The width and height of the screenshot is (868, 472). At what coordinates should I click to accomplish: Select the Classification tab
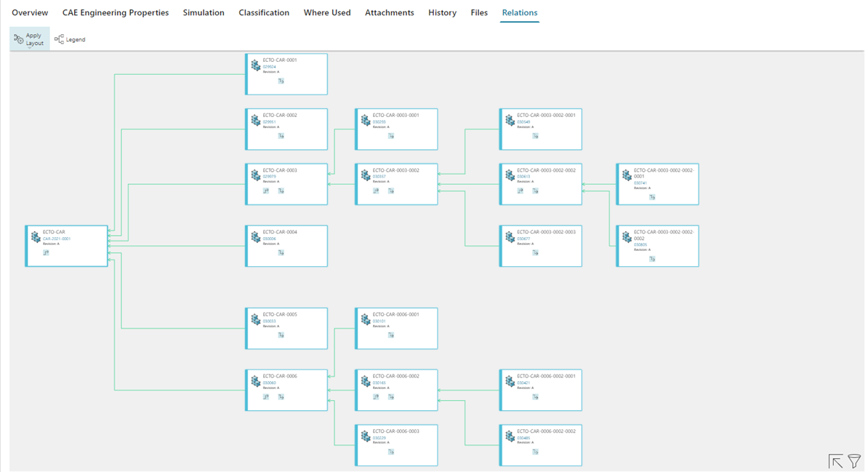click(x=264, y=12)
